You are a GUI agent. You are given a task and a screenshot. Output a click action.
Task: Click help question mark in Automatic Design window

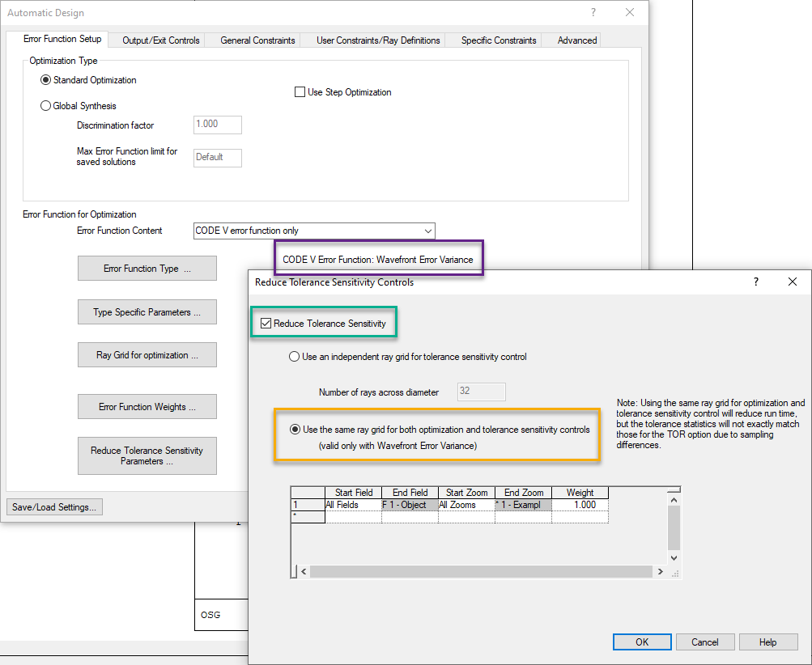tap(593, 12)
